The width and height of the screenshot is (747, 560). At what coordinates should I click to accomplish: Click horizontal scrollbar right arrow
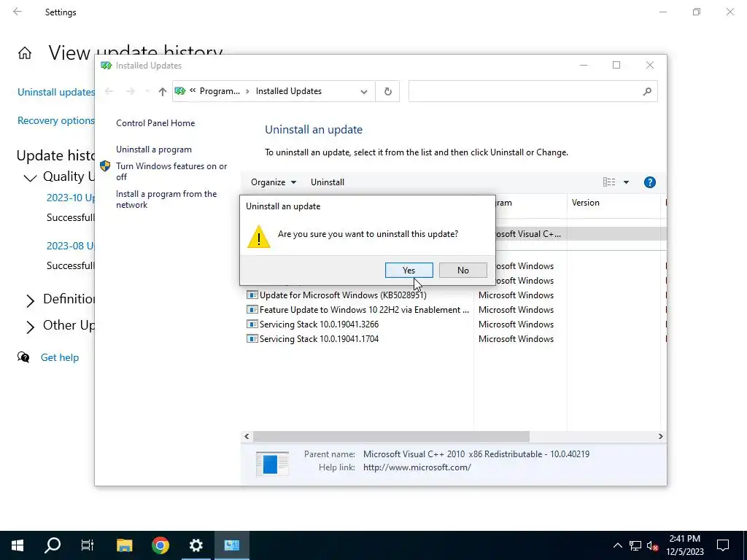click(660, 436)
